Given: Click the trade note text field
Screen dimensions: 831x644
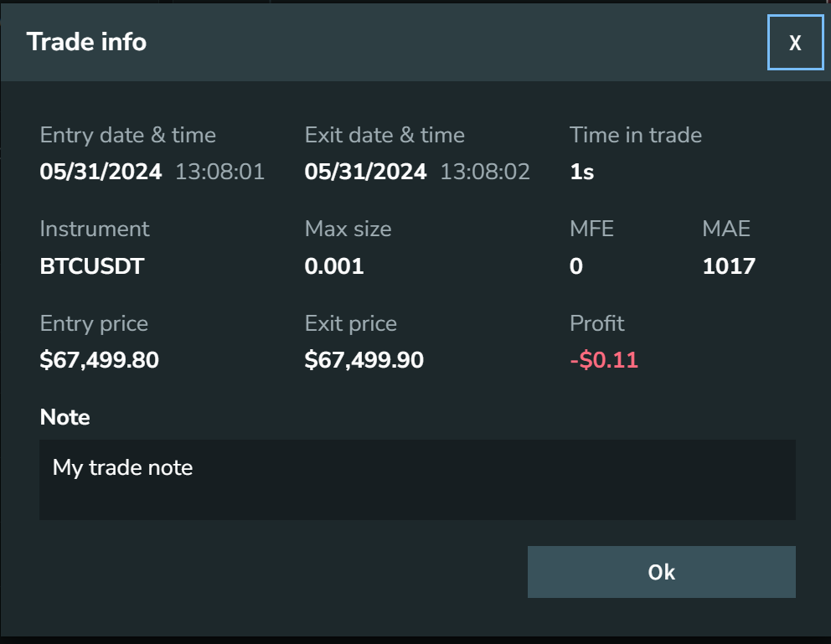Looking at the screenshot, I should tap(416, 479).
